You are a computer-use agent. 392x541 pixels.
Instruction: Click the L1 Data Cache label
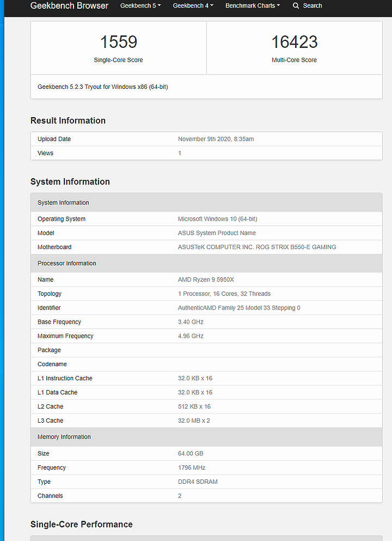[58, 393]
